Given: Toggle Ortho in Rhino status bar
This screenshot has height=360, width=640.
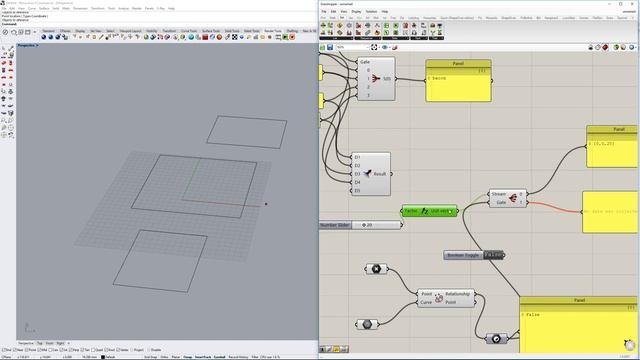Looking at the screenshot, I should pos(164,357).
